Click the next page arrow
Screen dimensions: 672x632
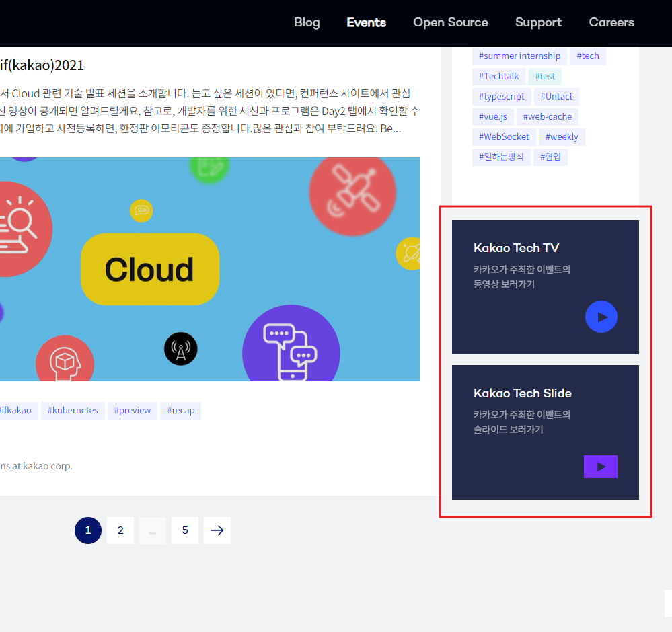tap(217, 530)
